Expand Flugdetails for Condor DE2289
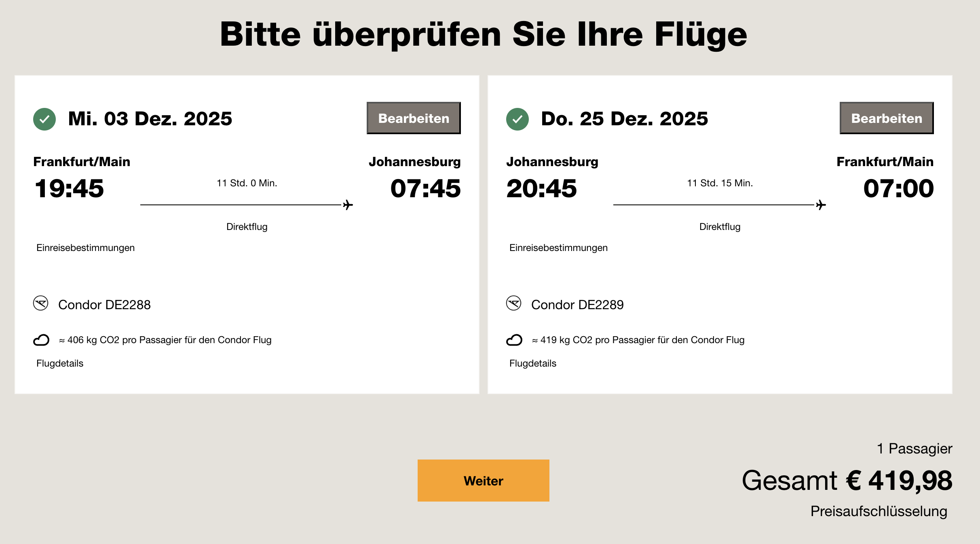 coord(533,363)
